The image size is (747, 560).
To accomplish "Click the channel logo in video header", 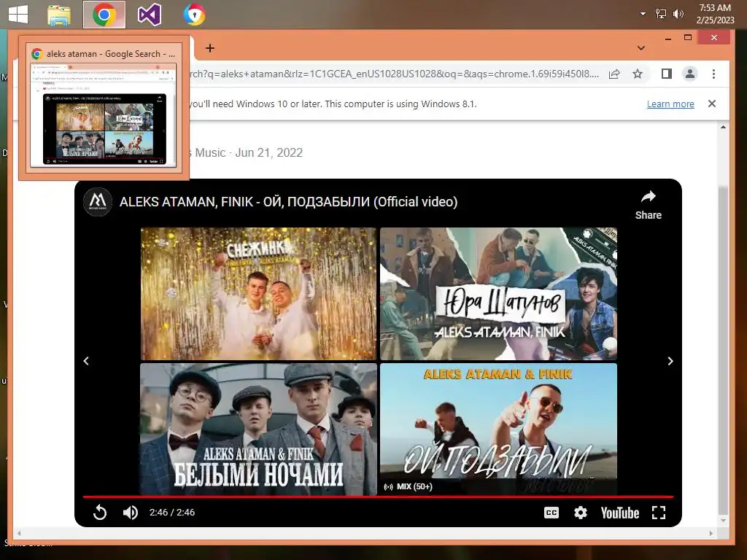I will point(98,201).
